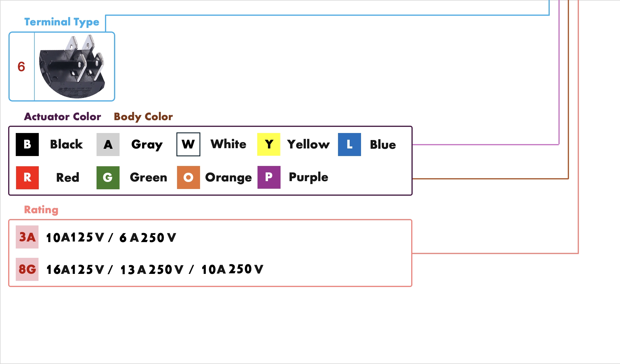Click the 3A rating code badge
The image size is (620, 364).
(x=27, y=237)
